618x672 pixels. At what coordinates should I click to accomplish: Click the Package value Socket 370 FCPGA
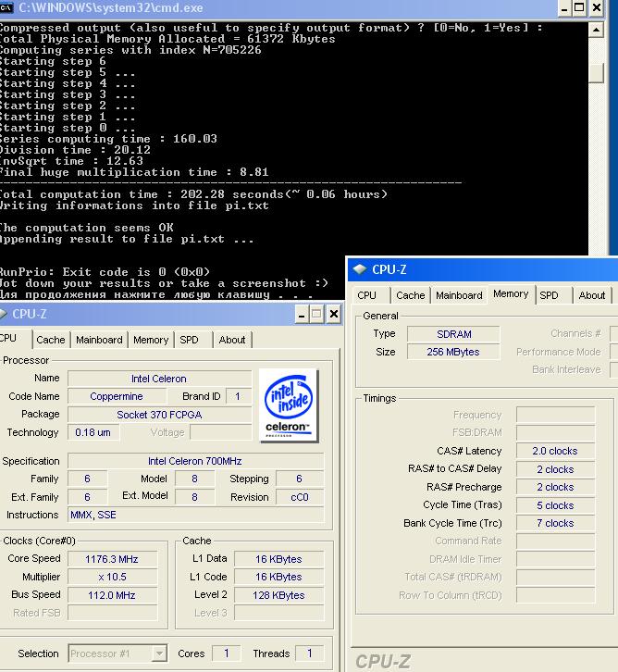point(159,415)
